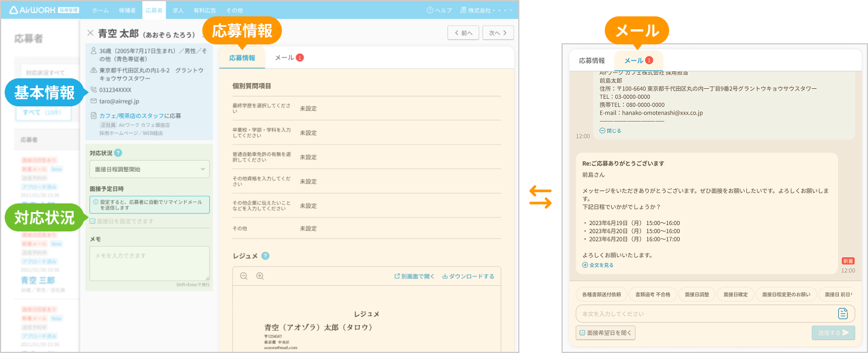
Task: Go to previous applicant with 前へ
Action: [x=464, y=33]
